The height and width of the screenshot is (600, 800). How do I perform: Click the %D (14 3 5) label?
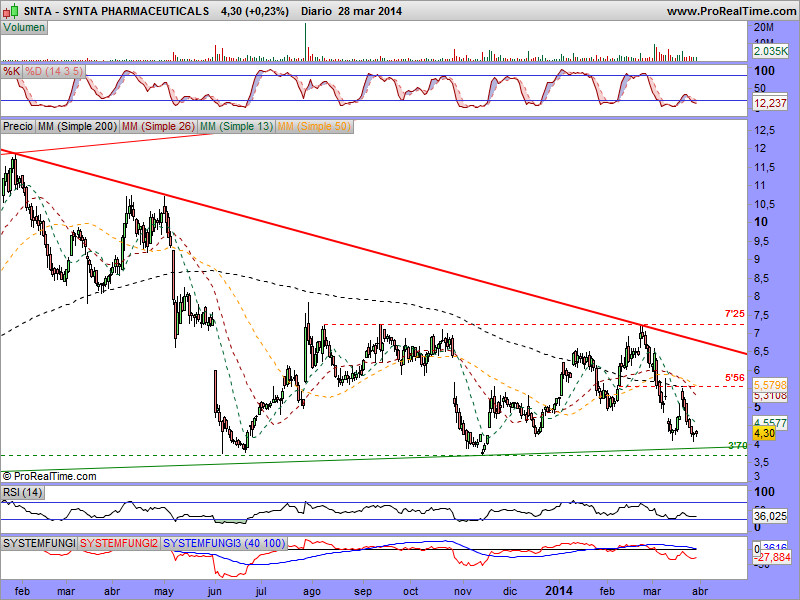point(54,71)
